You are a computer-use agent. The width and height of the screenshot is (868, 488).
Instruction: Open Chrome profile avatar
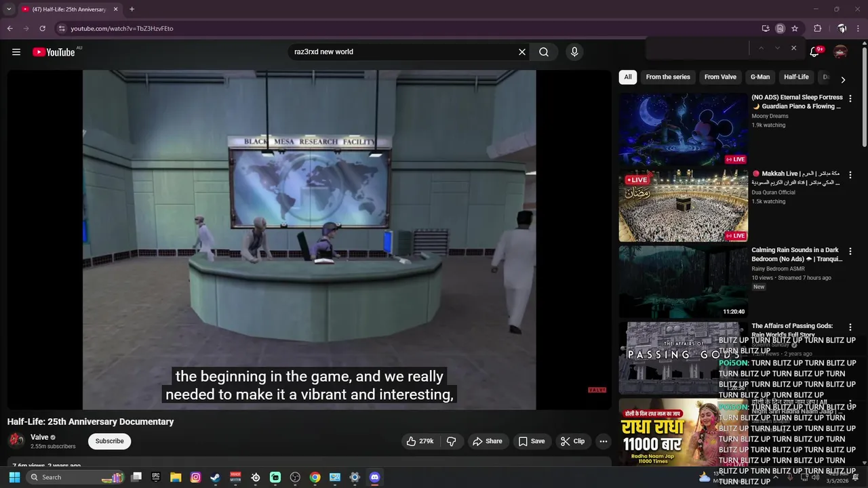coord(842,28)
